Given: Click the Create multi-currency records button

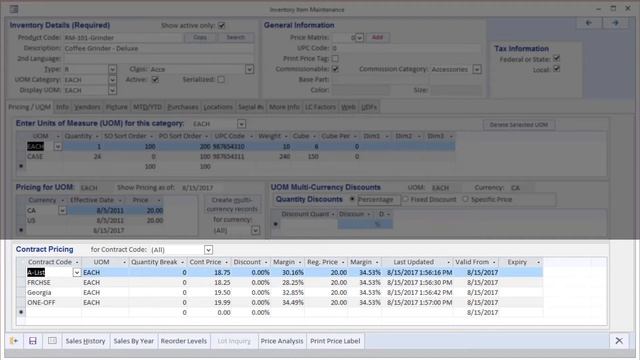Looking at the screenshot, I should click(x=232, y=204).
